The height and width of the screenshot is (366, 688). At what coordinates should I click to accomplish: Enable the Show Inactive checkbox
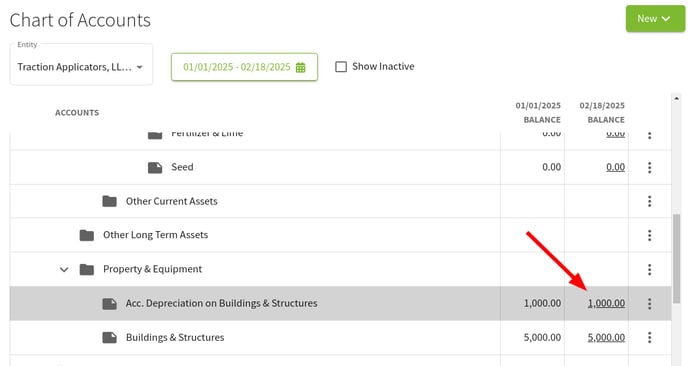[341, 67]
